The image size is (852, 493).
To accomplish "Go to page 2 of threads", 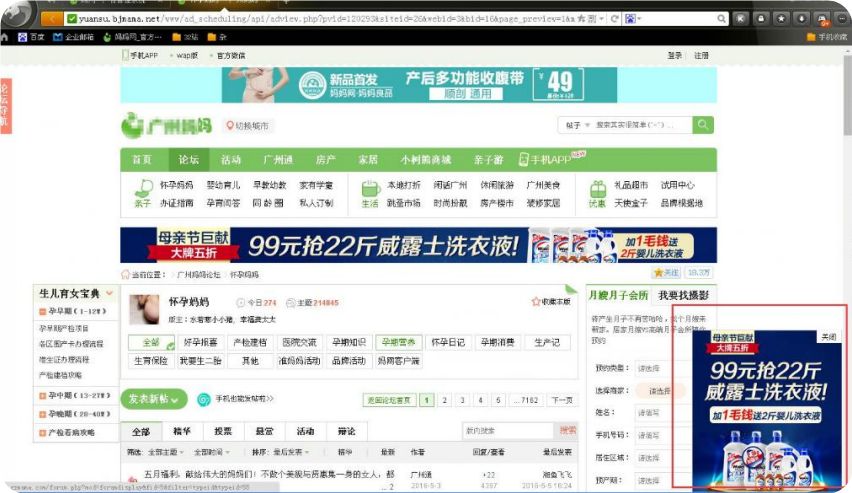I will coord(444,400).
